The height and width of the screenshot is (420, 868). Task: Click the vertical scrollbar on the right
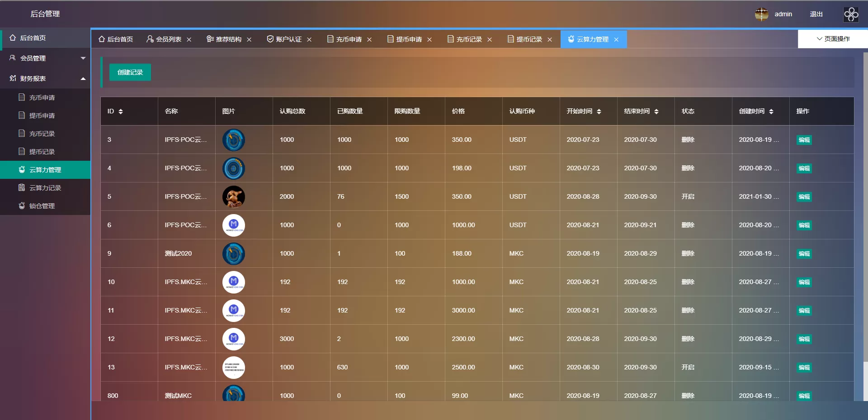[865, 226]
